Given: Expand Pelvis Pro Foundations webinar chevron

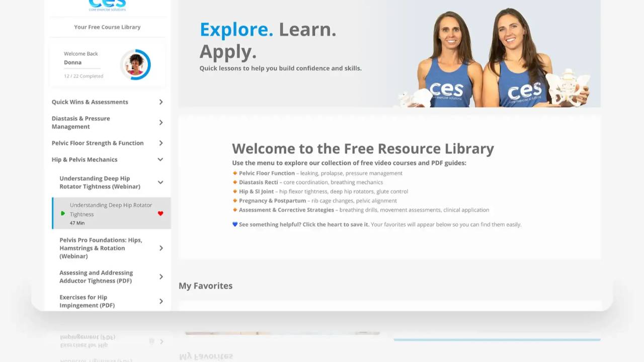Looking at the screenshot, I should 161,248.
